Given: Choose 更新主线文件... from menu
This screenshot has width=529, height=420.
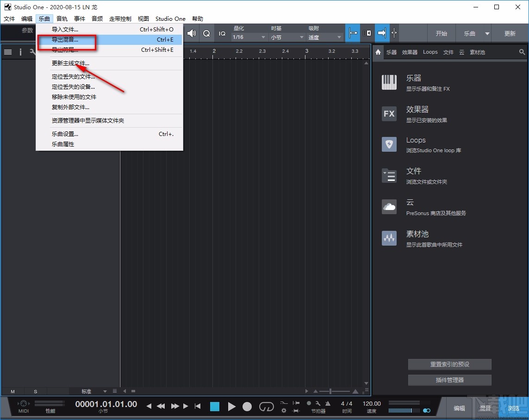Looking at the screenshot, I should [110, 63].
